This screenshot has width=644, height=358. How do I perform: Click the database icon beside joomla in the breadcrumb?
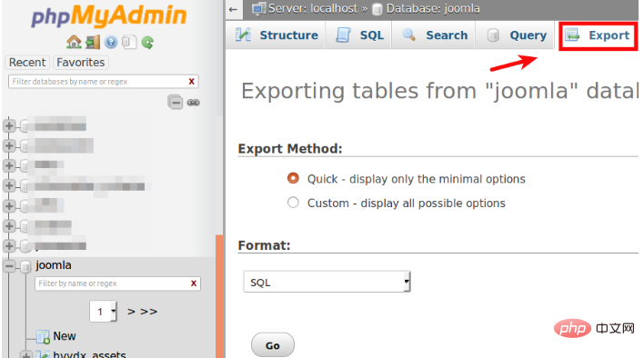coord(377,9)
